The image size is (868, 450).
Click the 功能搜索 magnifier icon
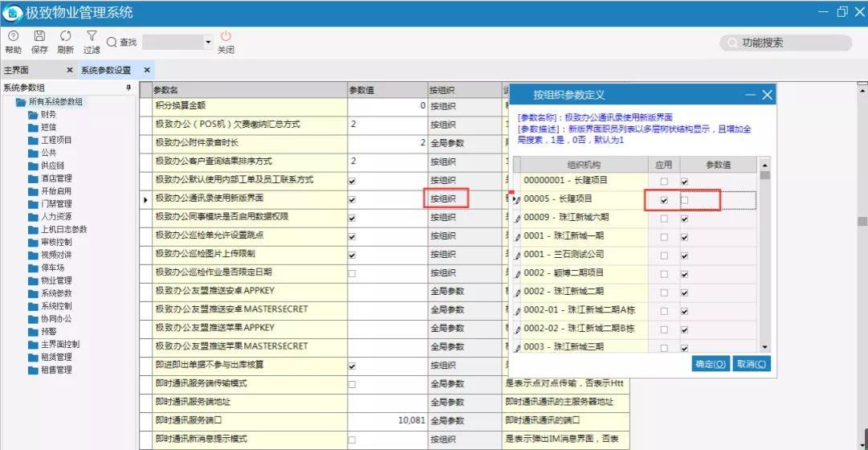(x=733, y=43)
